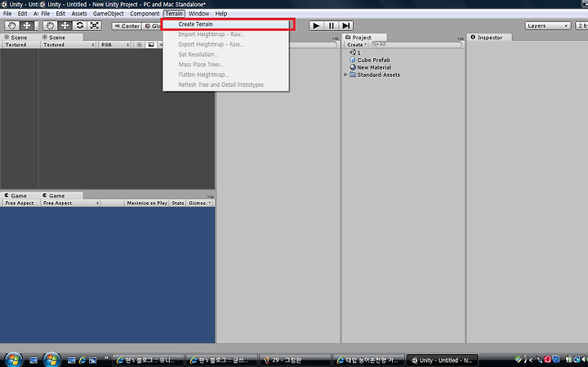Select scene asset named 1
The width and height of the screenshot is (588, 367).
pyautogui.click(x=354, y=52)
